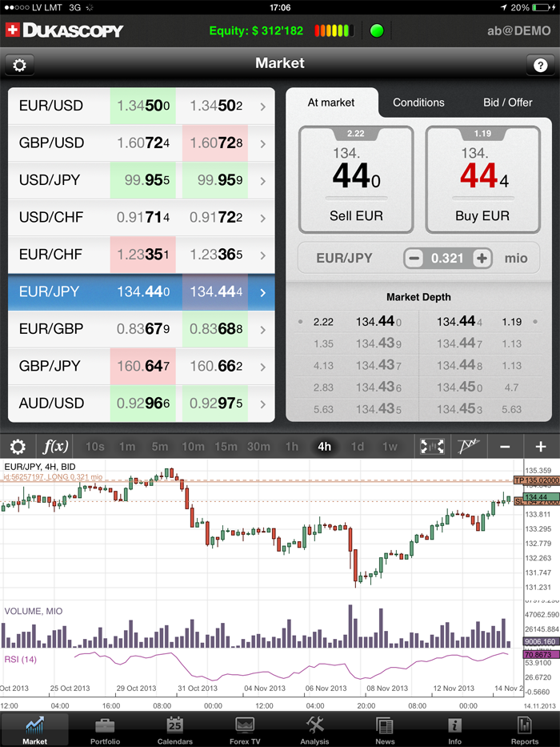Expand EUR/GBP row chevron
This screenshot has height=747, width=560.
pyautogui.click(x=262, y=329)
